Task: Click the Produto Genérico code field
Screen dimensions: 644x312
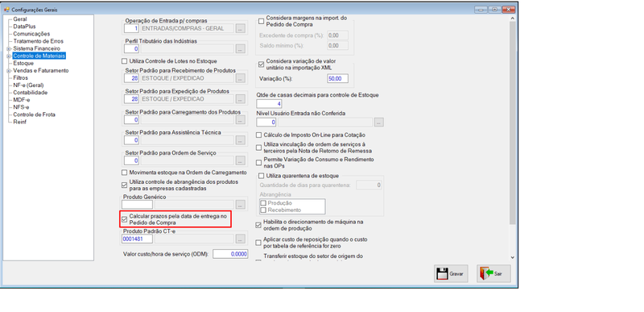Action: (137, 204)
